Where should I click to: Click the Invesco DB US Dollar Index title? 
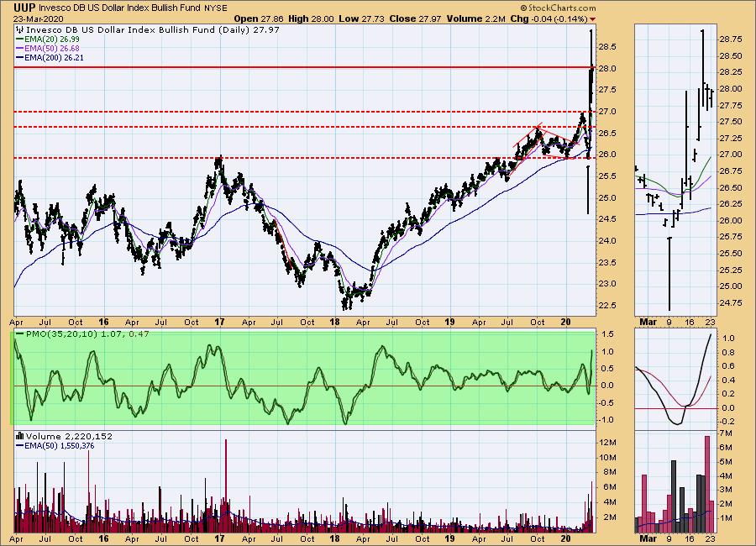tap(119, 8)
